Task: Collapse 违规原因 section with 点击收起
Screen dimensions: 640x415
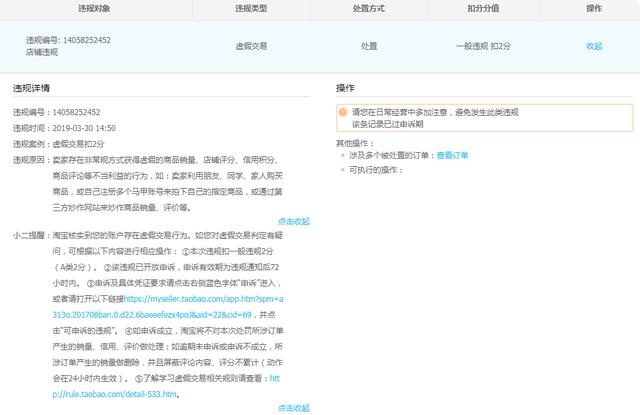Action: point(293,221)
